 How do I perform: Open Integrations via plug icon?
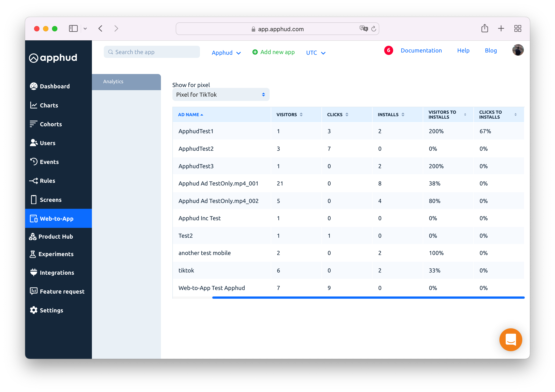pos(34,272)
